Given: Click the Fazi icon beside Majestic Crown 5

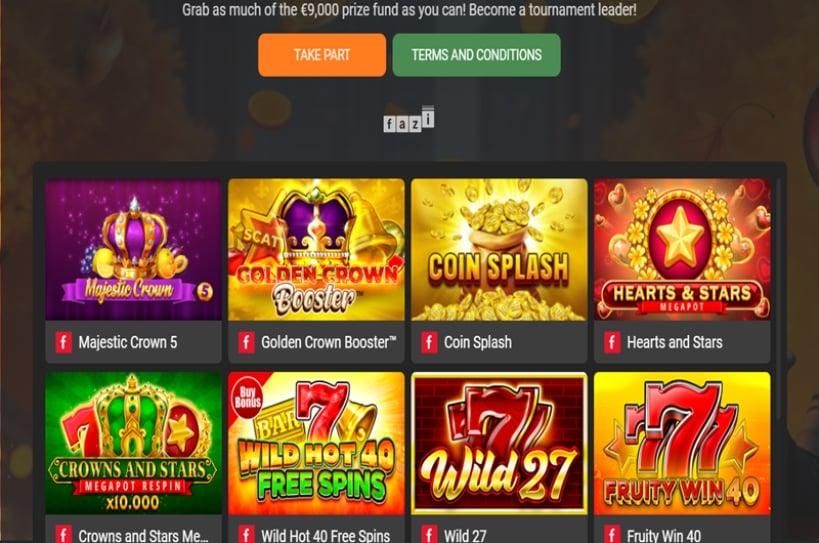Looking at the screenshot, I should coord(64,343).
